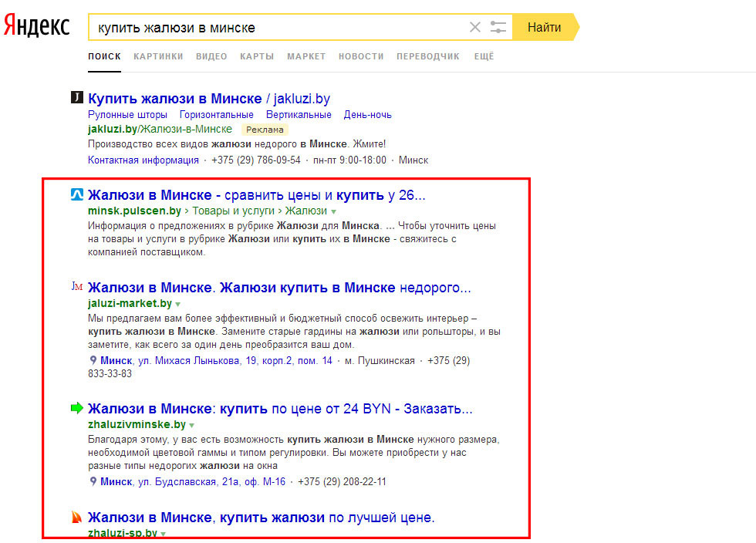Click the green arrow zhaluzivminske.by favicon
The height and width of the screenshot is (543, 756).
(x=76, y=408)
